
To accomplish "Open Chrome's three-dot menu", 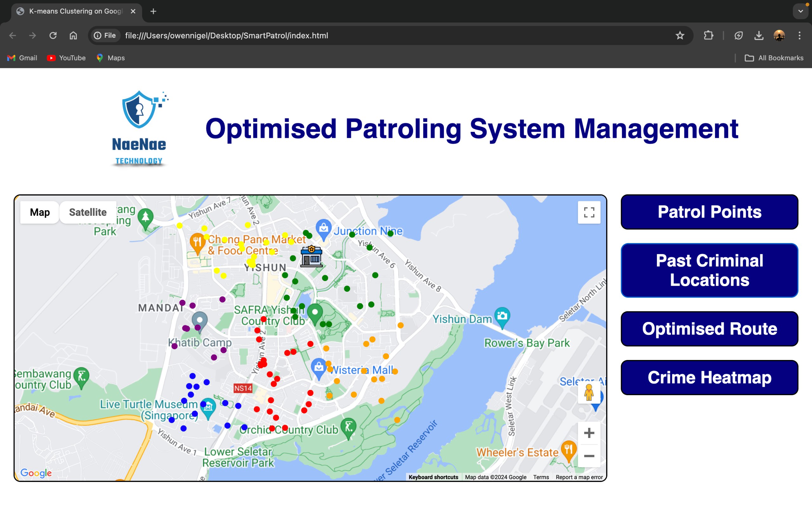I will [x=799, y=35].
